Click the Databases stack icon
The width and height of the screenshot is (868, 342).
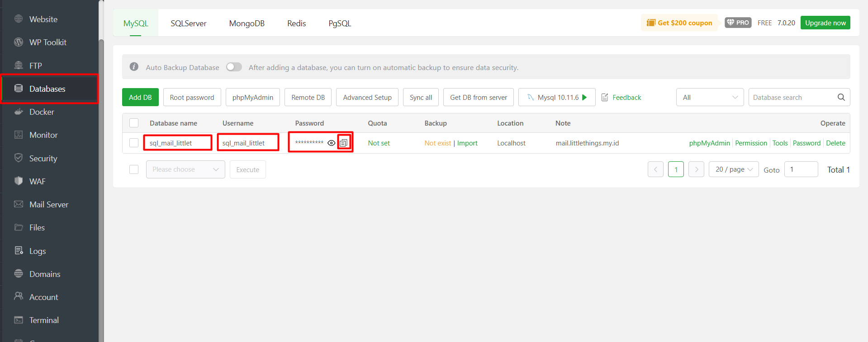(19, 89)
